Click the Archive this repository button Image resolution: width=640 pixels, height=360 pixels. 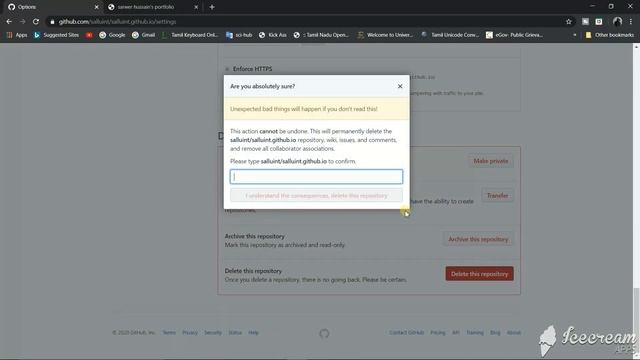(478, 239)
